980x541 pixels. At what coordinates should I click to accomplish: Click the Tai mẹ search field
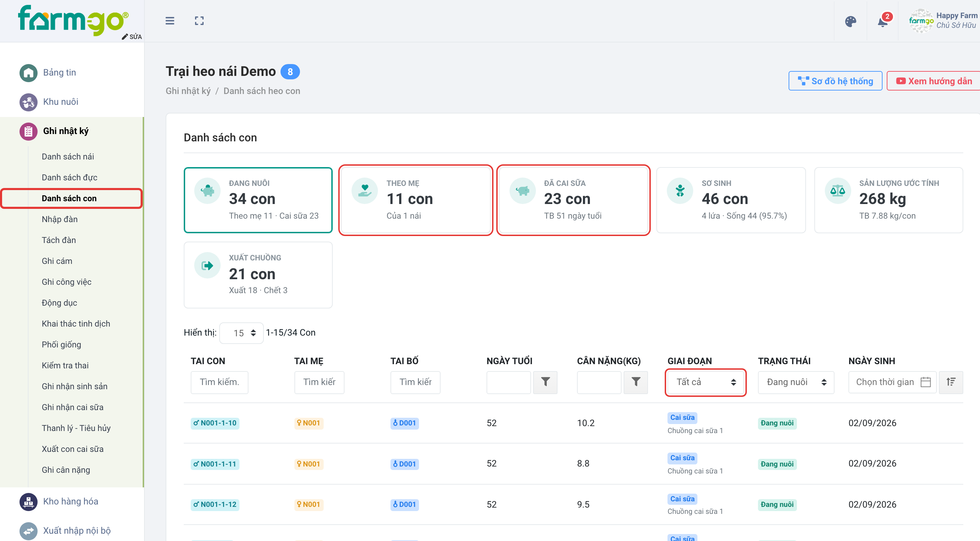click(x=319, y=382)
